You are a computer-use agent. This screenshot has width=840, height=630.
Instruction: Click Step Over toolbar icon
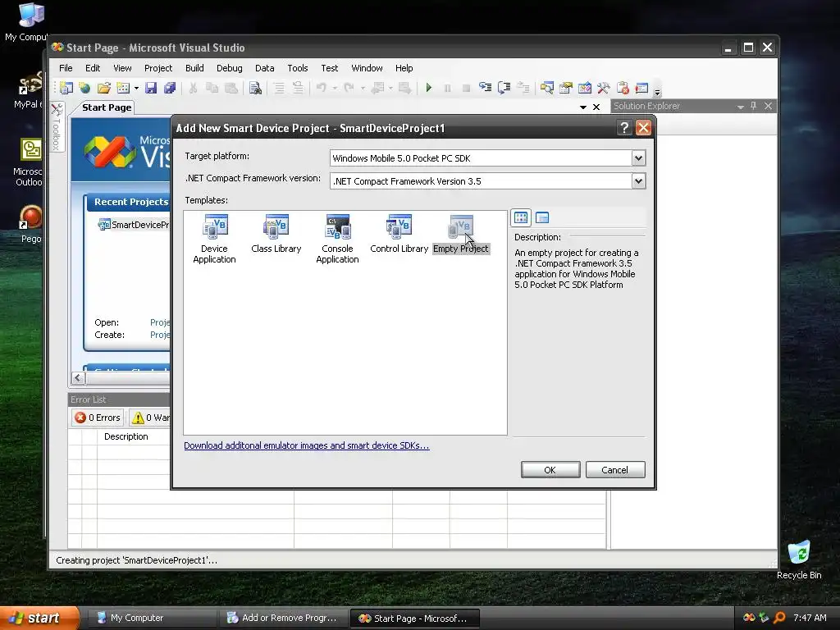(504, 88)
